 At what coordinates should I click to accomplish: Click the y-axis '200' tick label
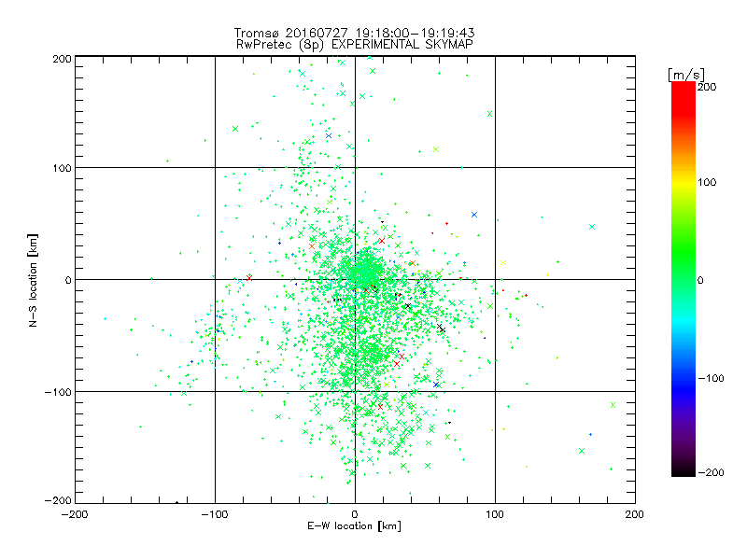tap(62, 59)
